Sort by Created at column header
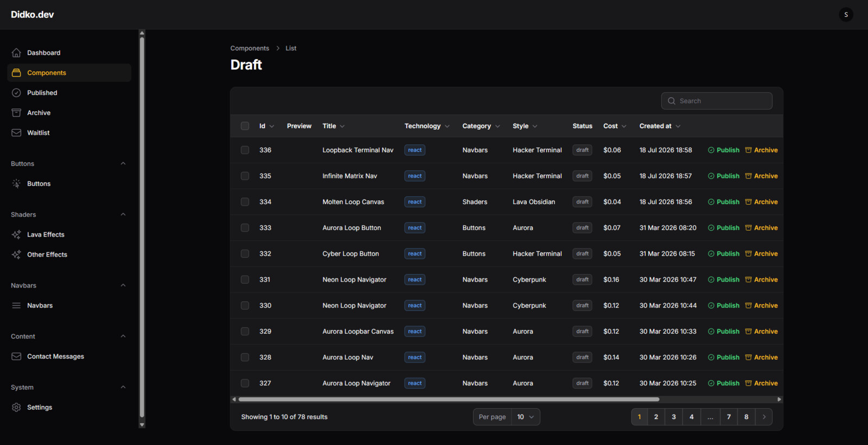868x445 pixels. 660,126
